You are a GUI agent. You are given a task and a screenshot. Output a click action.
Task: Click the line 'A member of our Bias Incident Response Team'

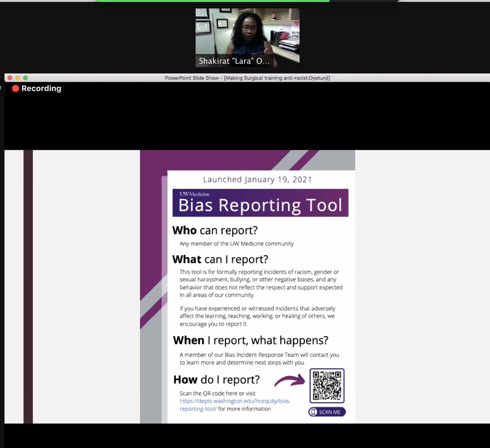[259, 355]
